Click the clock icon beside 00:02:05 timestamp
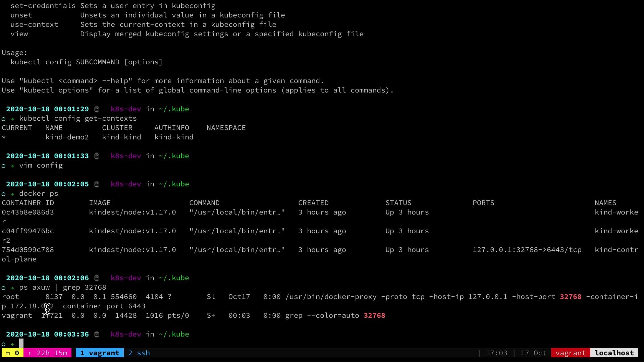This screenshot has height=362, width=644. pos(97,184)
